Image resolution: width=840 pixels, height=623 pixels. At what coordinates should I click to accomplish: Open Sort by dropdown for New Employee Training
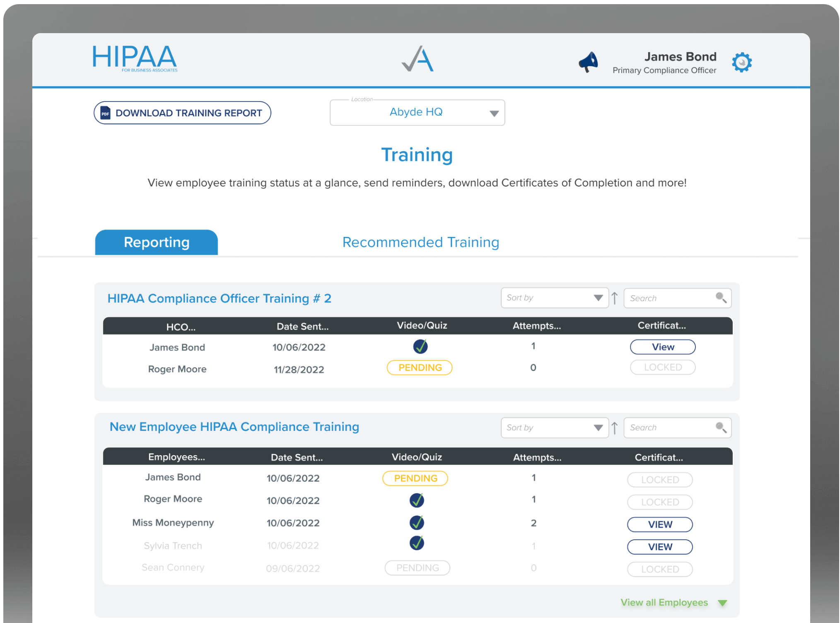tap(555, 427)
